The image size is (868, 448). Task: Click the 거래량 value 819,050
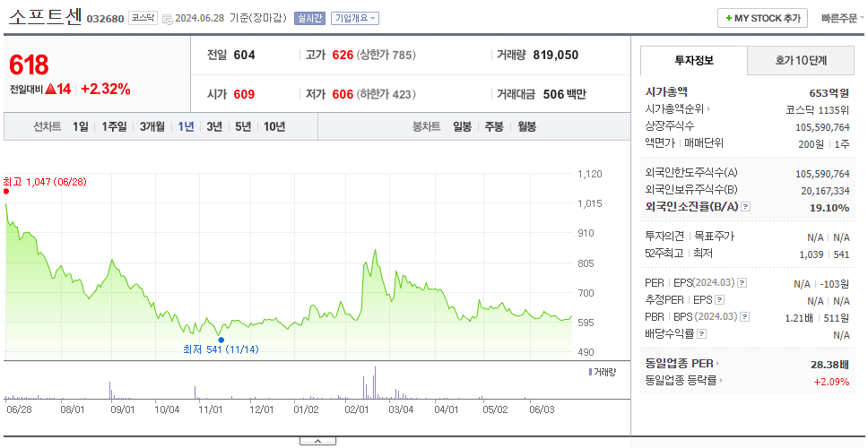point(556,56)
